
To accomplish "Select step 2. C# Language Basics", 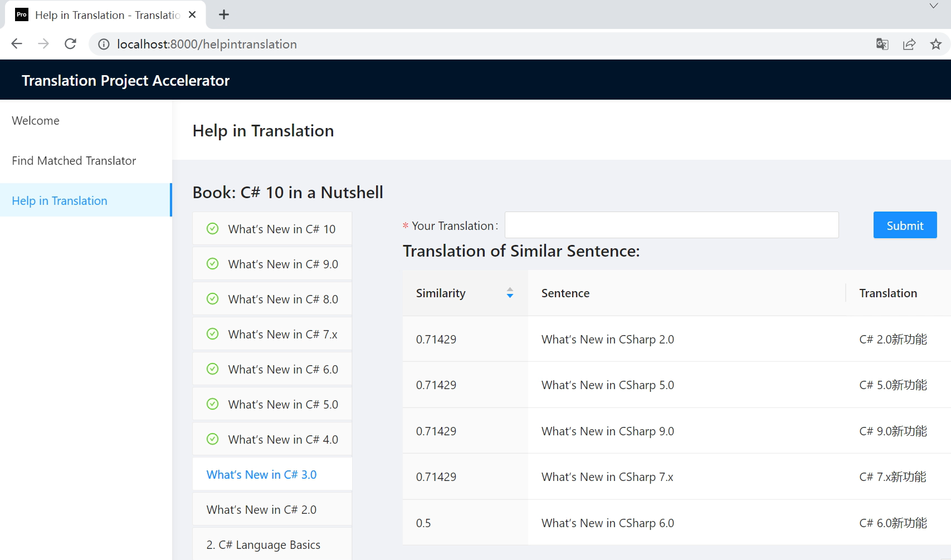I will [x=272, y=544].
